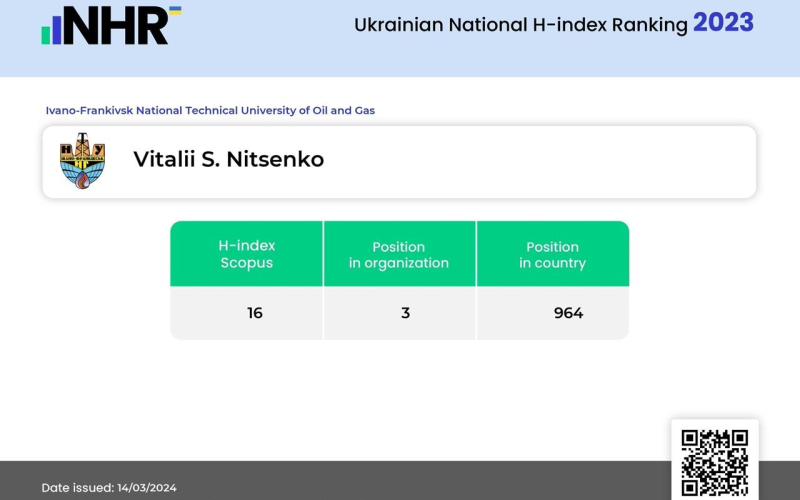The width and height of the screenshot is (800, 500).
Task: Click the organization position value 3
Action: 405,313
